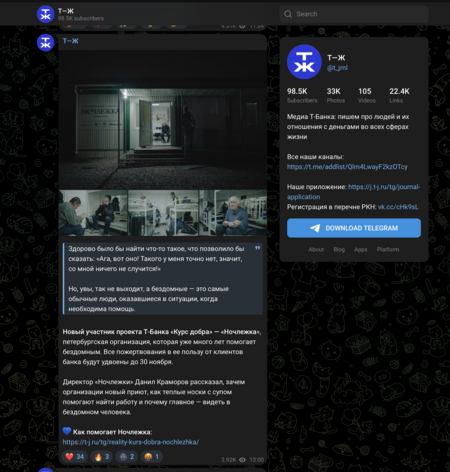Open the Blog footer link
The height and width of the screenshot is (472, 450).
coord(339,249)
